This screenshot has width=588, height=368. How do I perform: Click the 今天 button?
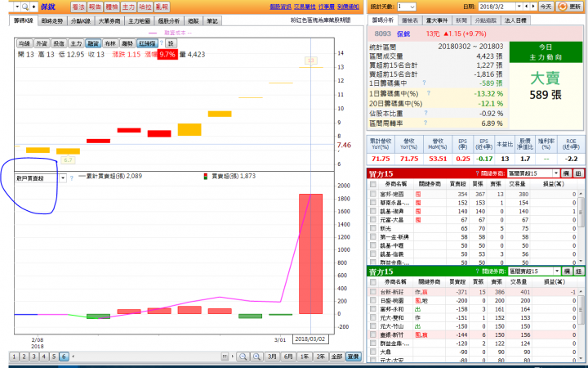click(546, 7)
